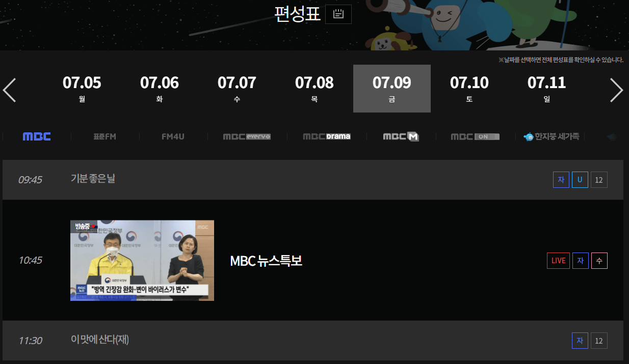The image size is (629, 364).
Task: Click the LIVE badge on MBC 뉴스특보
Action: coord(558,260)
